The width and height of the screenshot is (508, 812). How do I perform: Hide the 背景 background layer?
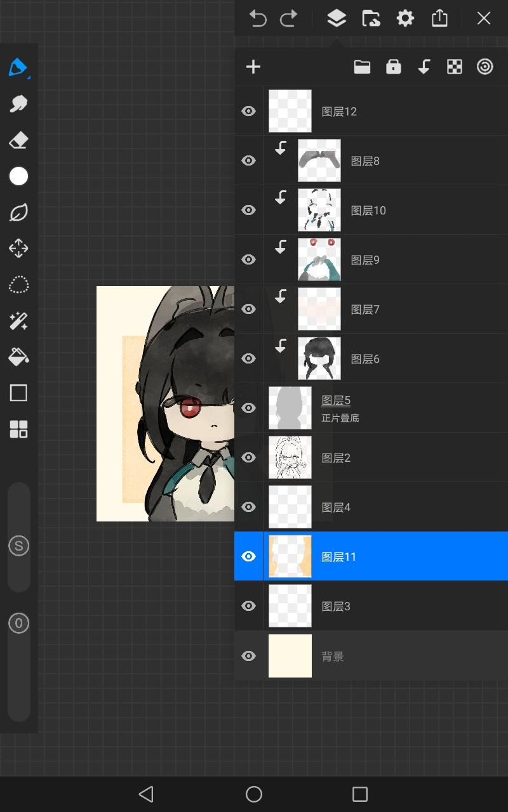pos(249,656)
